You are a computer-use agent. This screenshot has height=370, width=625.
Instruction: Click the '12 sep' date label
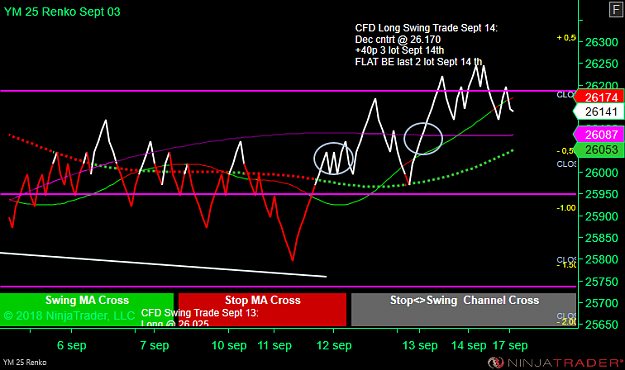(x=334, y=345)
